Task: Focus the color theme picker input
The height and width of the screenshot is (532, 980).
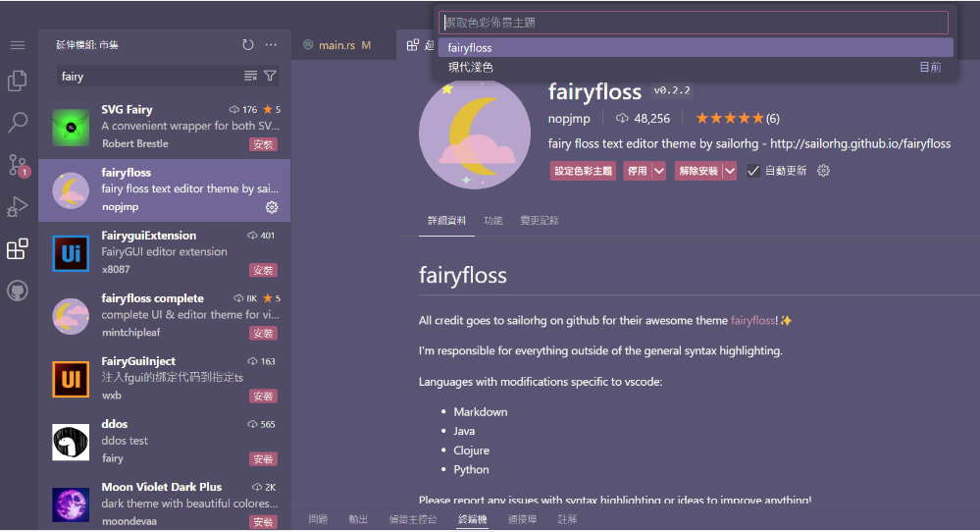Action: 694,23
